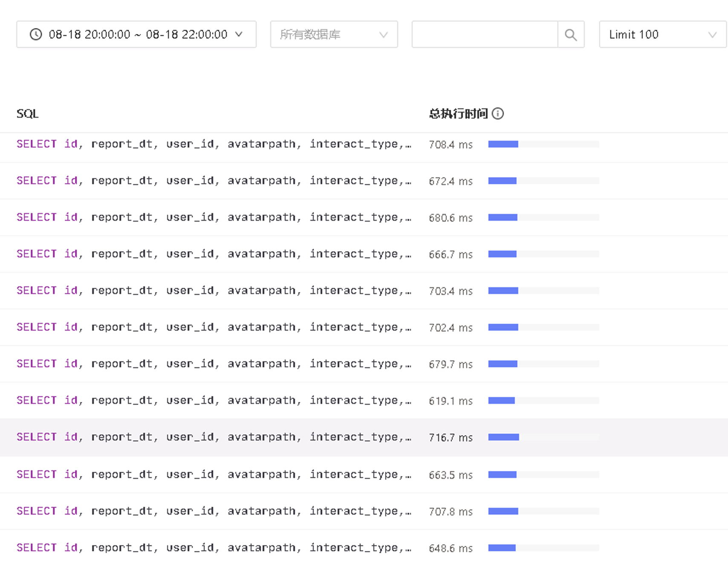728x565 pixels.
Task: Click the 679.7 ms execution time value
Action: [451, 364]
